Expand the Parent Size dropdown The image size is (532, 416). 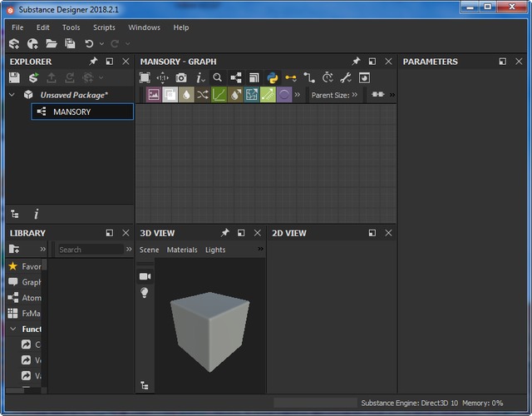(355, 95)
